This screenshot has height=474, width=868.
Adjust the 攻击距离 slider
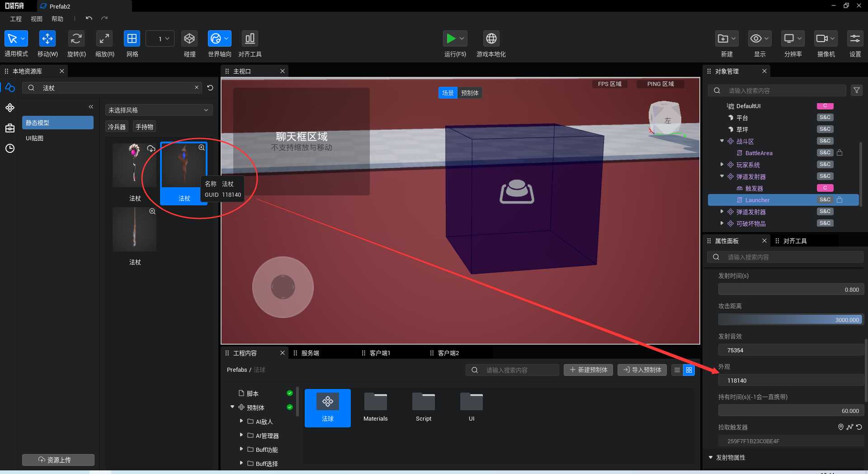[x=790, y=320]
